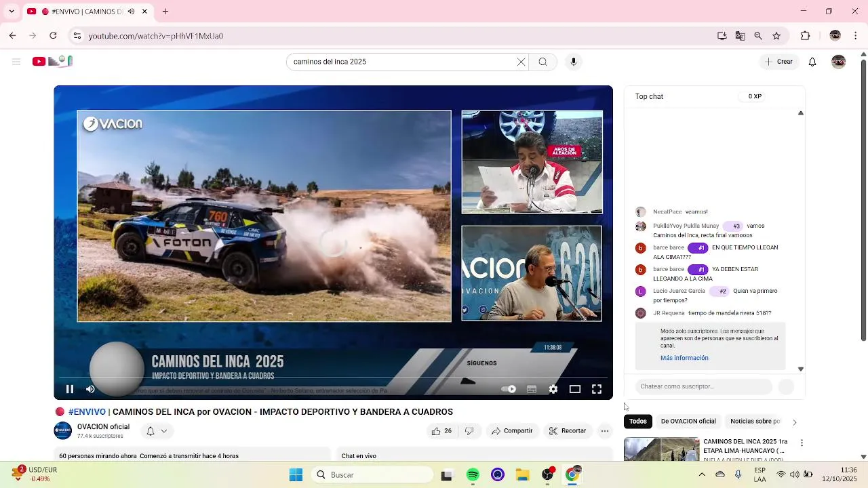
Task: Open Top chat mode dropdown
Action: [x=649, y=96]
